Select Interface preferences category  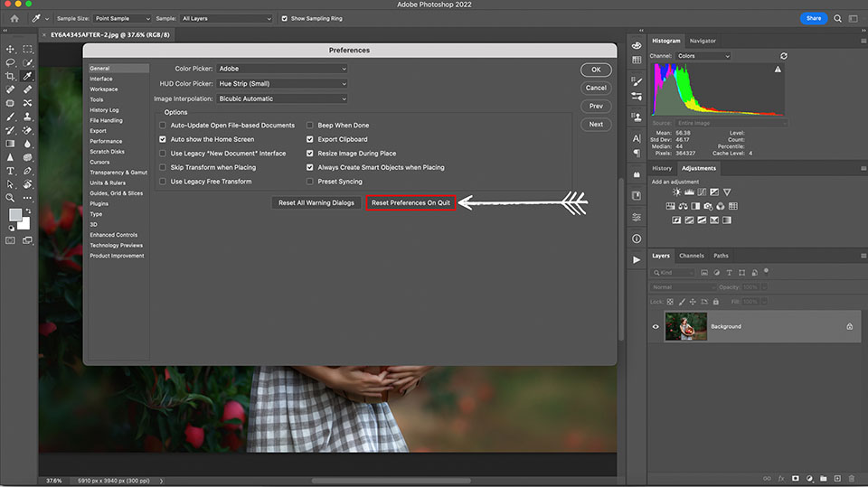click(100, 79)
